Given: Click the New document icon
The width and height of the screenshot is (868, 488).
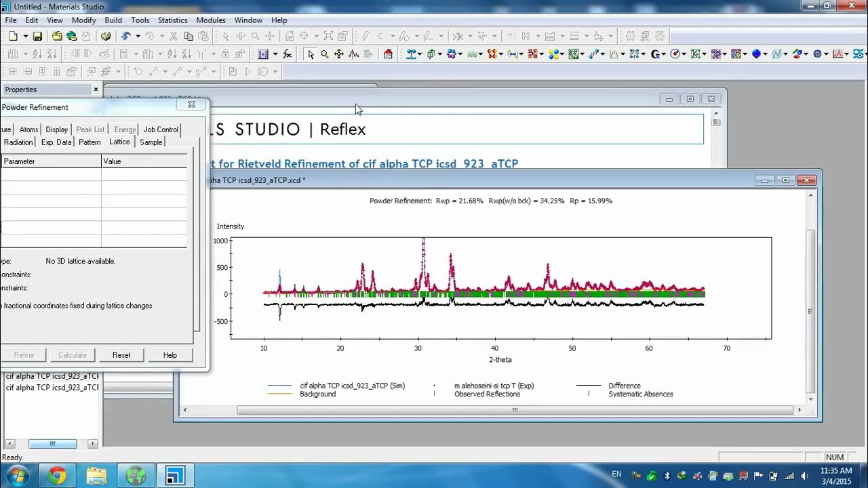Looking at the screenshot, I should point(13,36).
